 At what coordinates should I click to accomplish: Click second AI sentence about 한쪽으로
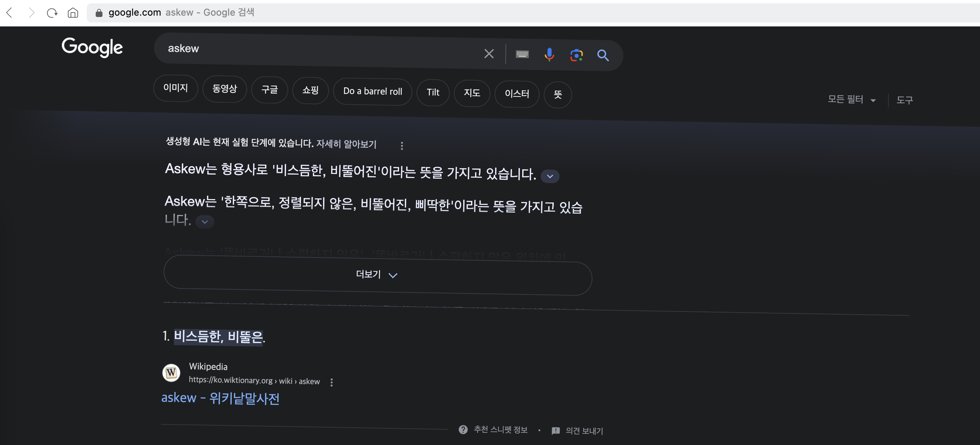(x=373, y=211)
